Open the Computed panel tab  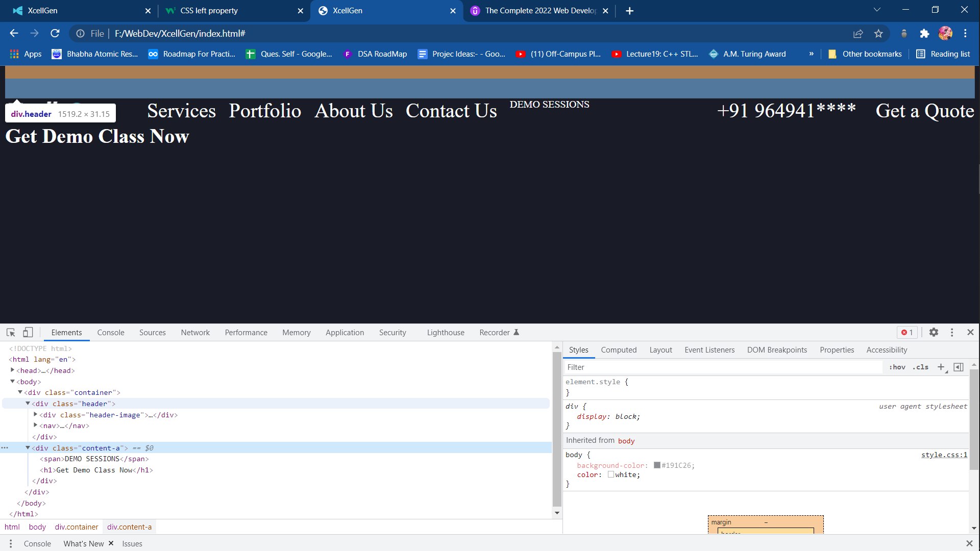coord(619,350)
